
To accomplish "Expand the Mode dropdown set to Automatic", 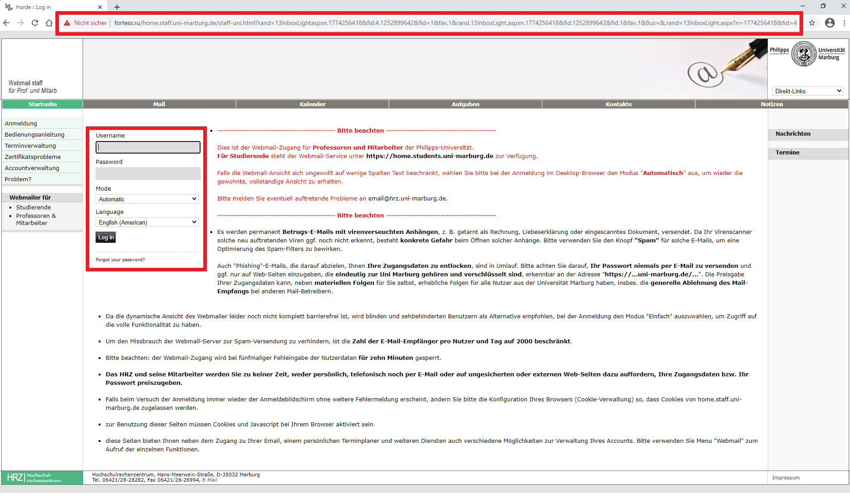I will point(147,199).
